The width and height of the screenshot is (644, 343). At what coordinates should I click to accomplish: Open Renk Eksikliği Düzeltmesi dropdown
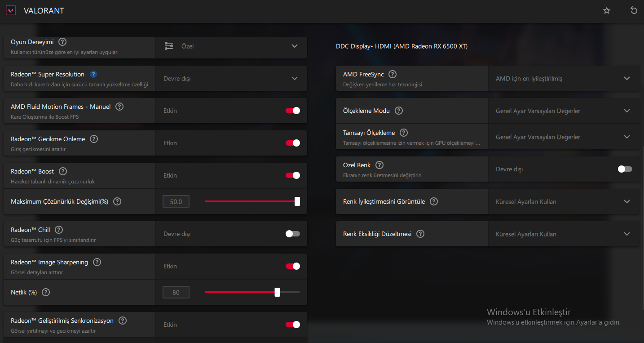pos(564,234)
